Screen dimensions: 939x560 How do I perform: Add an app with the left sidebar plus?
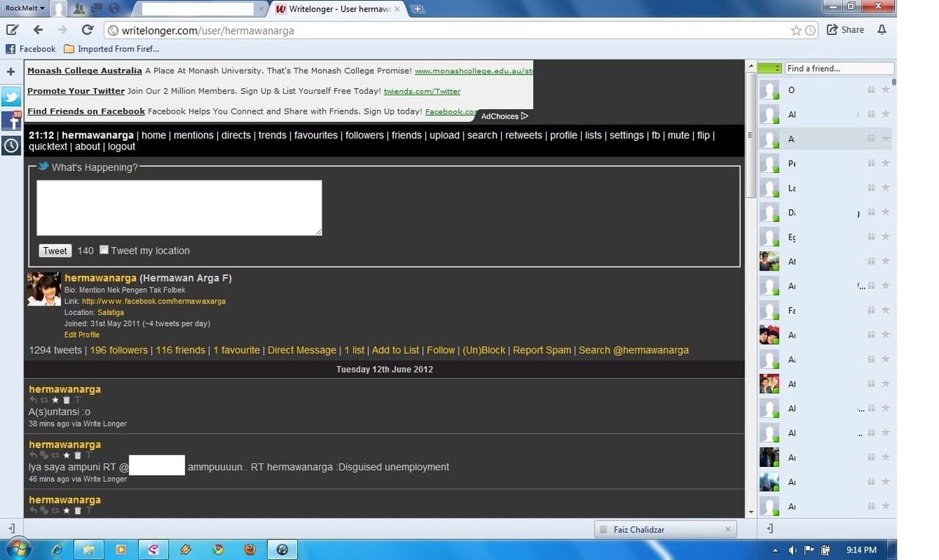[11, 72]
